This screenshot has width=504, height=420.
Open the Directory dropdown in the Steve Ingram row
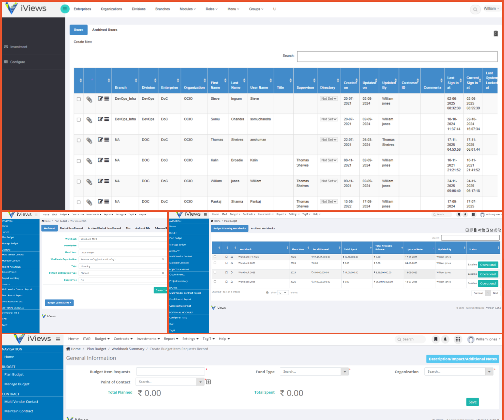[x=329, y=99]
